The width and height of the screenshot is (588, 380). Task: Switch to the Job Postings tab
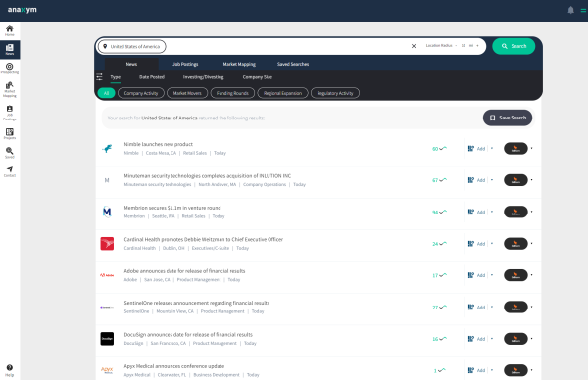tap(185, 64)
